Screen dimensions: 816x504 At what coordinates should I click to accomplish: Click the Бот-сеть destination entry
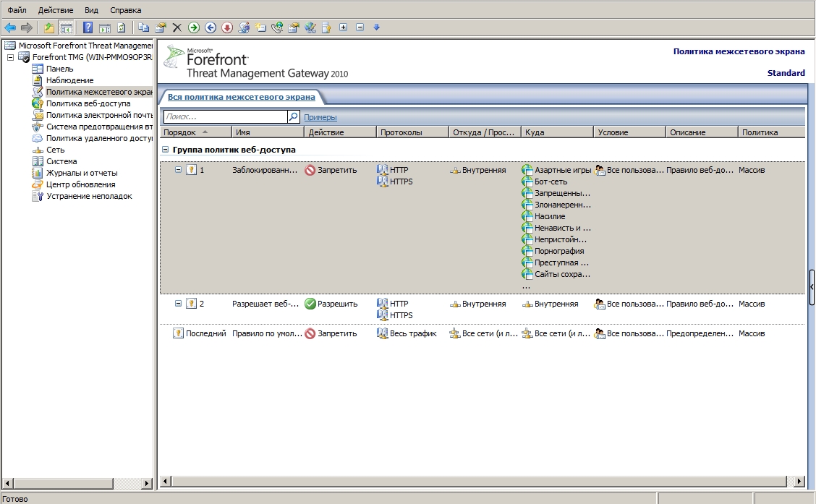[551, 181]
